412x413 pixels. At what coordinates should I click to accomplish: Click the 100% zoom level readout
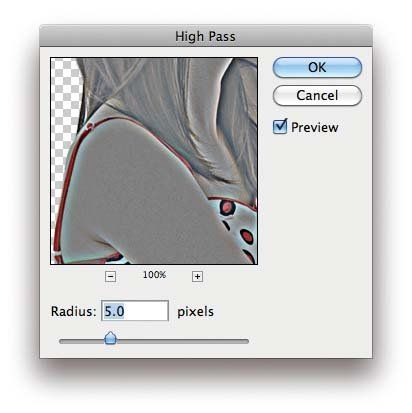(154, 275)
